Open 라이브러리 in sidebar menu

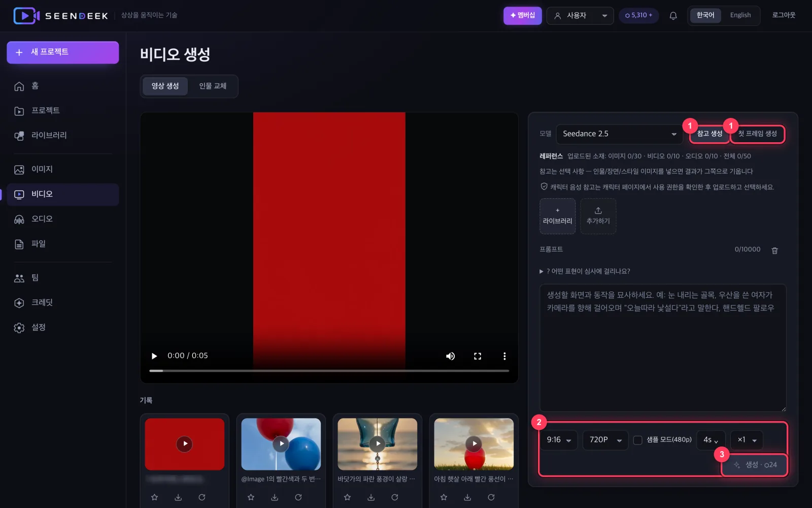tap(63, 136)
